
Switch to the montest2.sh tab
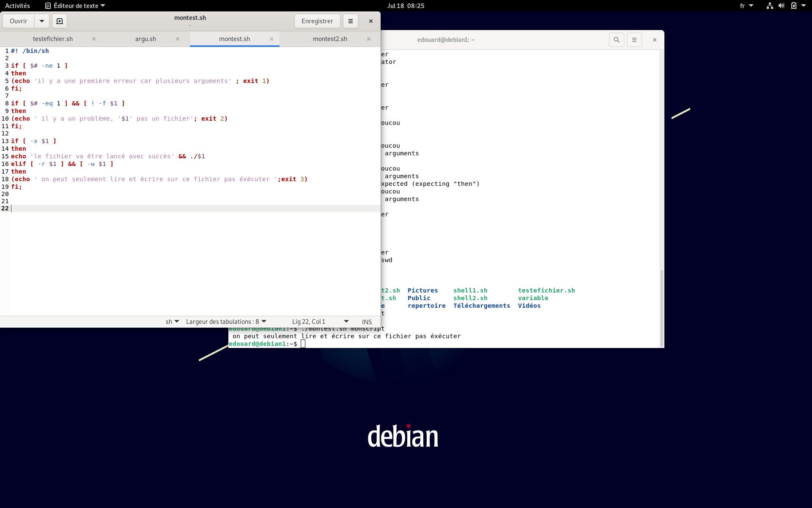[x=330, y=39]
